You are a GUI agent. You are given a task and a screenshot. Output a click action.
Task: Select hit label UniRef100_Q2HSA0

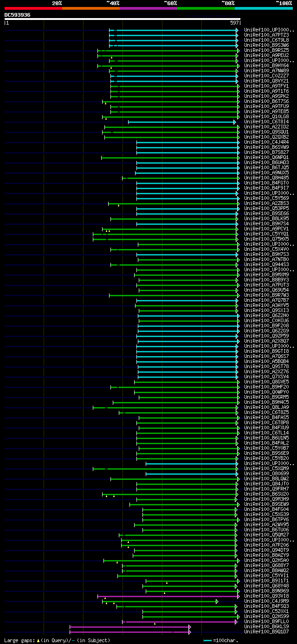(267, 560)
